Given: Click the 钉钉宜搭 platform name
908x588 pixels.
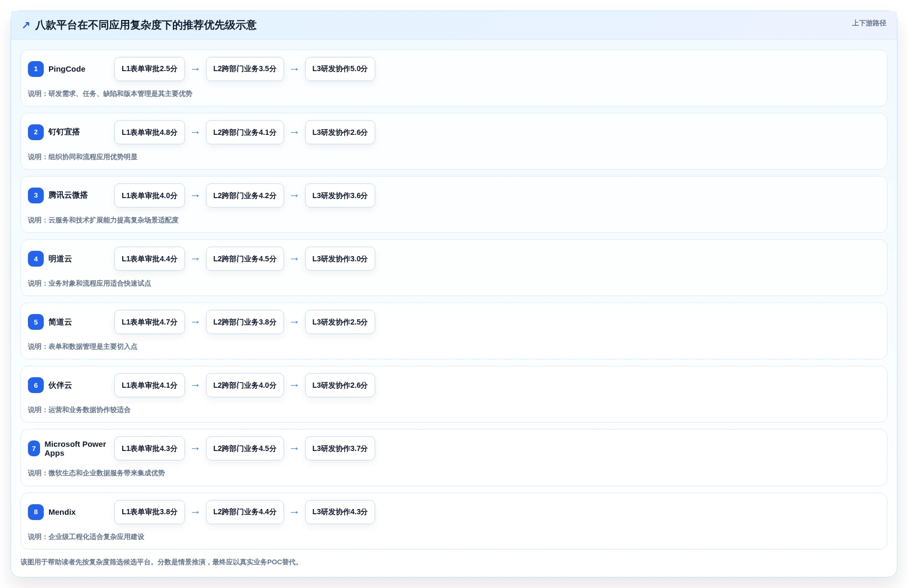Looking at the screenshot, I should [64, 132].
